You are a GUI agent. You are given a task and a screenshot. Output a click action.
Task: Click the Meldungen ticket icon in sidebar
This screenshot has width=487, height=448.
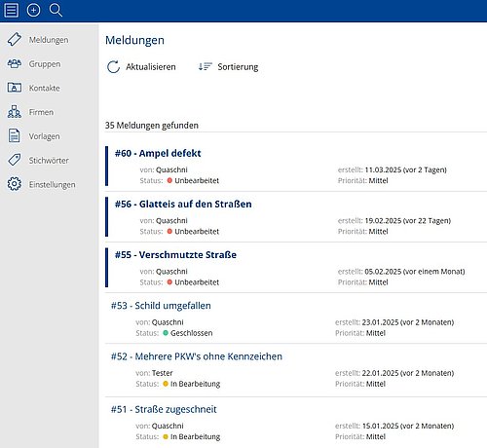click(x=15, y=40)
